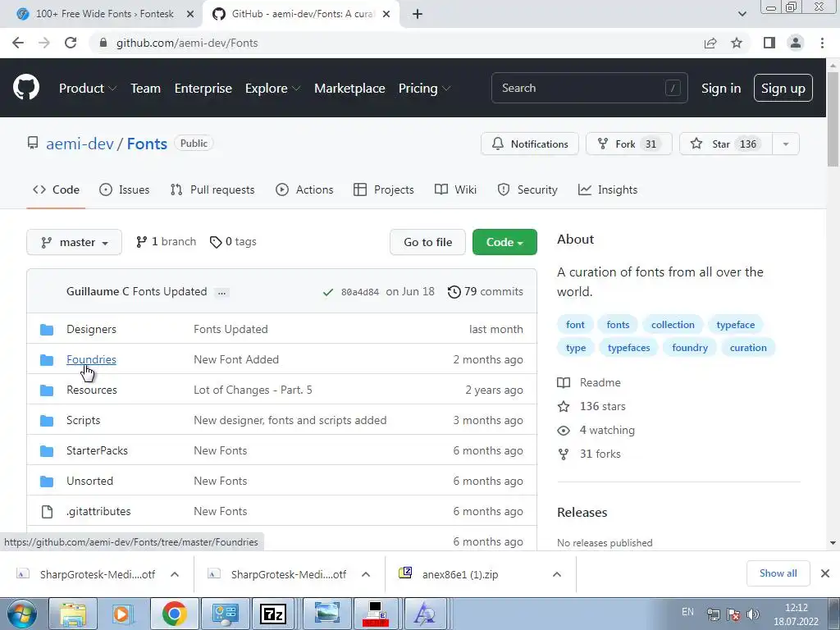Open the Actions tab

(x=304, y=189)
